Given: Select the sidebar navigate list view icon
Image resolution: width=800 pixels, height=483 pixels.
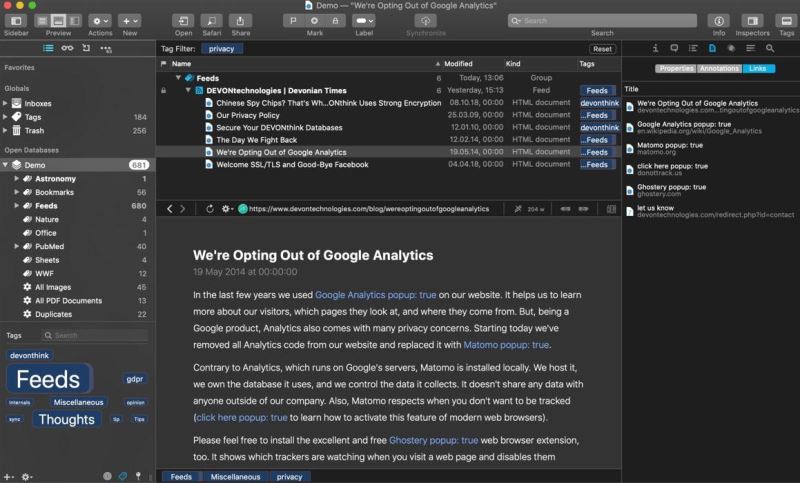Looking at the screenshot, I should 48,48.
